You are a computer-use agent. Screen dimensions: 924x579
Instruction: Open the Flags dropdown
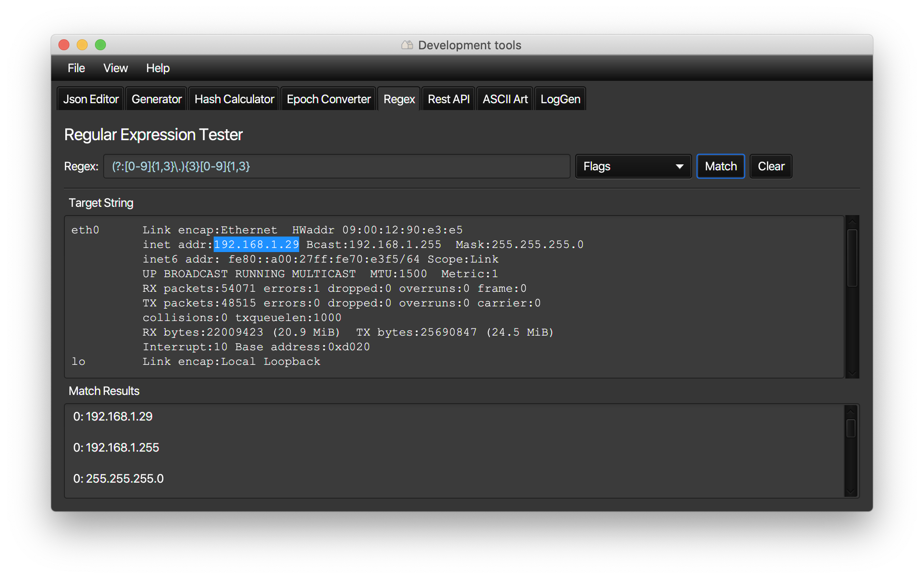(633, 166)
